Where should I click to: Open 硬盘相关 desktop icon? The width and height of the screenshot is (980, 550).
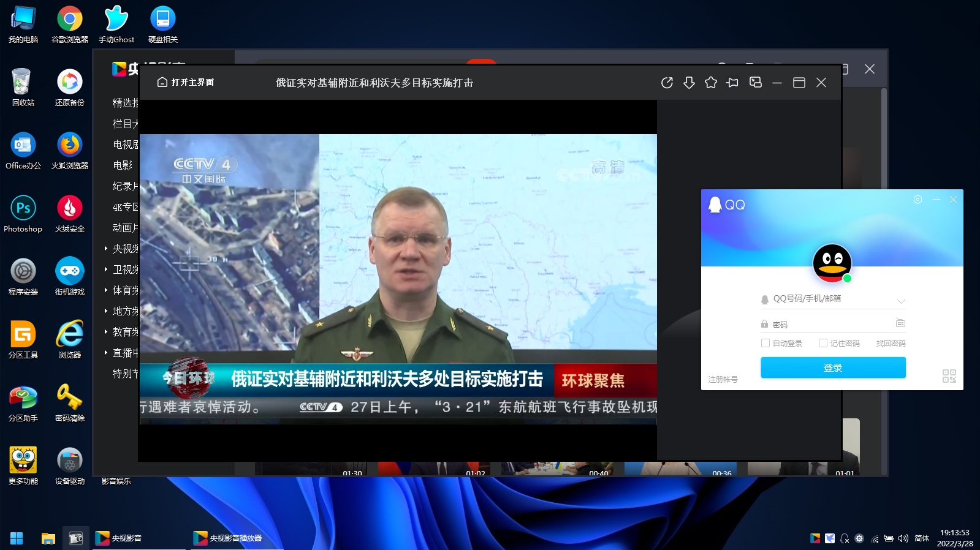pyautogui.click(x=163, y=24)
